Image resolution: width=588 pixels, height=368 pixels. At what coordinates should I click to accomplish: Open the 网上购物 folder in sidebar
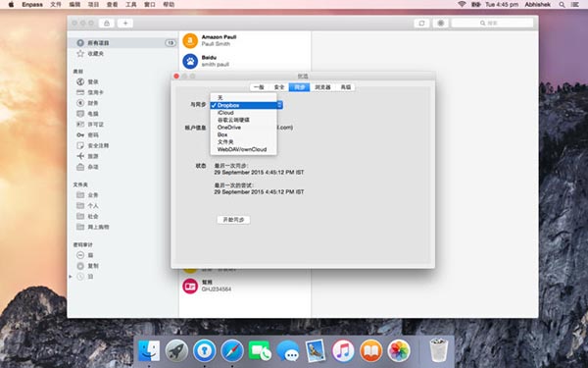pos(93,227)
